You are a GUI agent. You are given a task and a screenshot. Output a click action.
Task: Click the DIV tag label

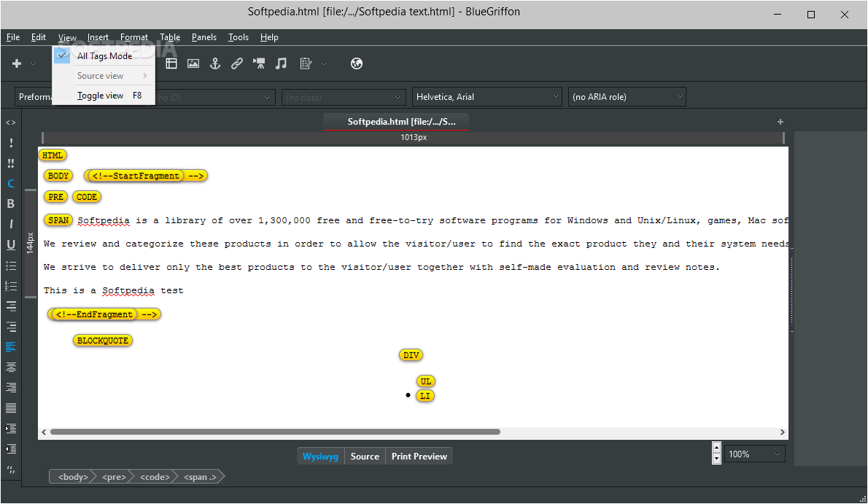(x=411, y=355)
